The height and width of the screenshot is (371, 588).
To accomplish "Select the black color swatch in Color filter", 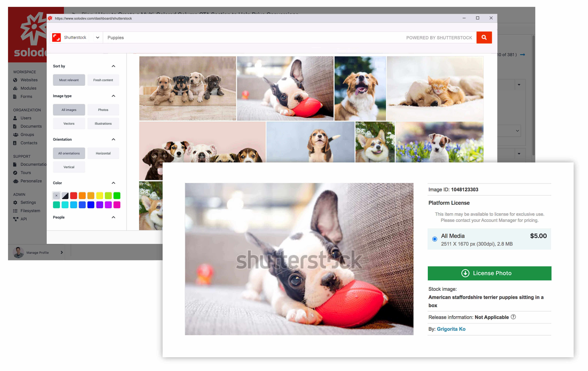I will [x=65, y=195].
